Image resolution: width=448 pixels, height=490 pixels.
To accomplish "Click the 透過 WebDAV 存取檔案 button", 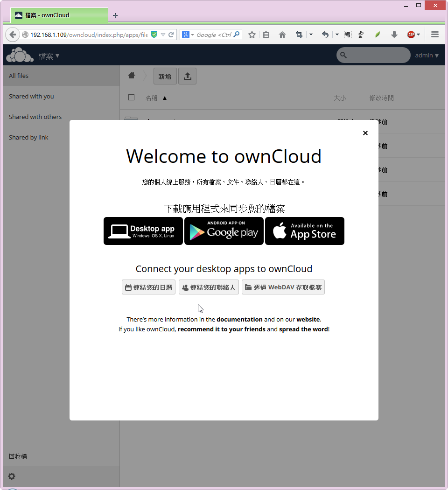I will 283,287.
